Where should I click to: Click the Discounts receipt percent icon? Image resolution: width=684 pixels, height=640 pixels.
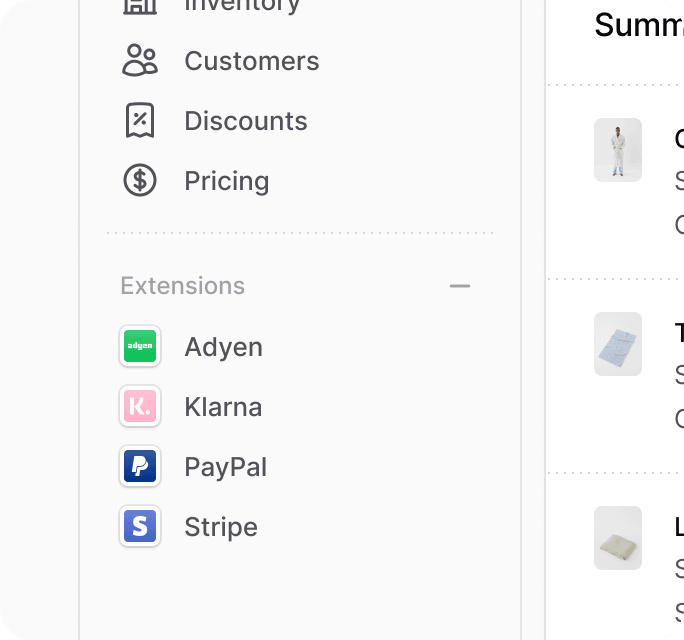click(x=140, y=120)
